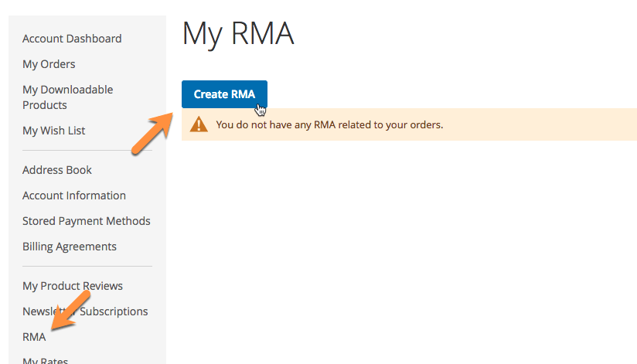The width and height of the screenshot is (637, 364).
Task: Click the "My RMA" page heading
Action: click(x=238, y=34)
